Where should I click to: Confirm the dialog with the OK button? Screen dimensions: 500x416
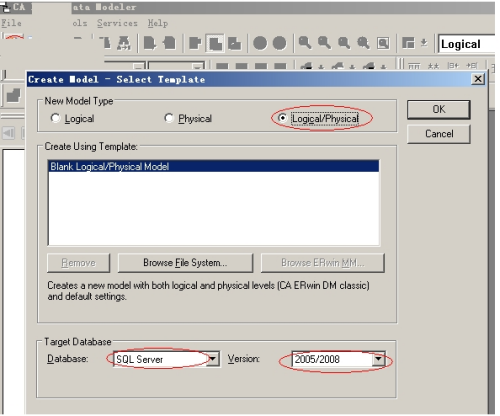(x=438, y=109)
